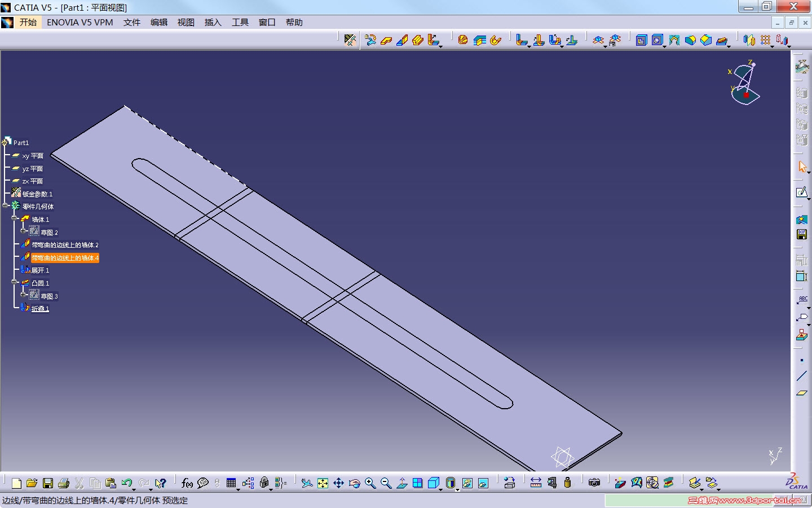Open the 插入 menu

[213, 23]
